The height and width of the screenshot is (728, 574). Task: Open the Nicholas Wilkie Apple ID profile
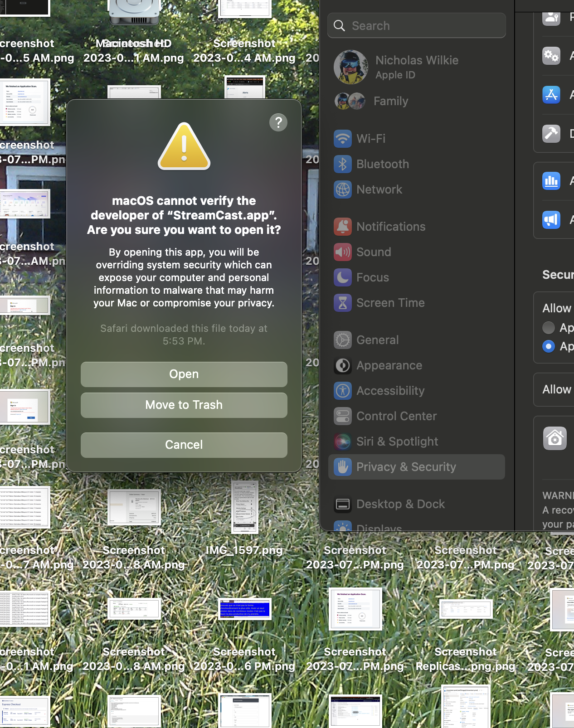416,67
